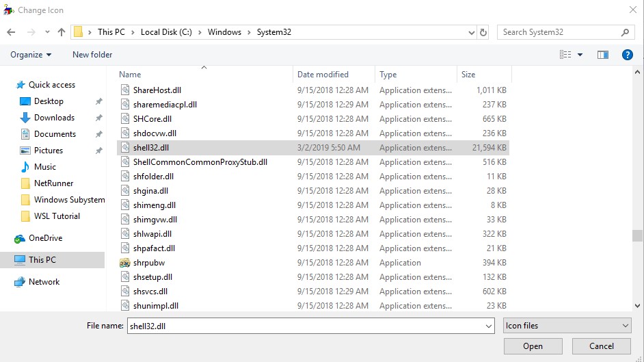Expand chevron after Local Disk (C:) breadcrumb
Image resolution: width=644 pixels, height=362 pixels.
pyautogui.click(x=200, y=32)
